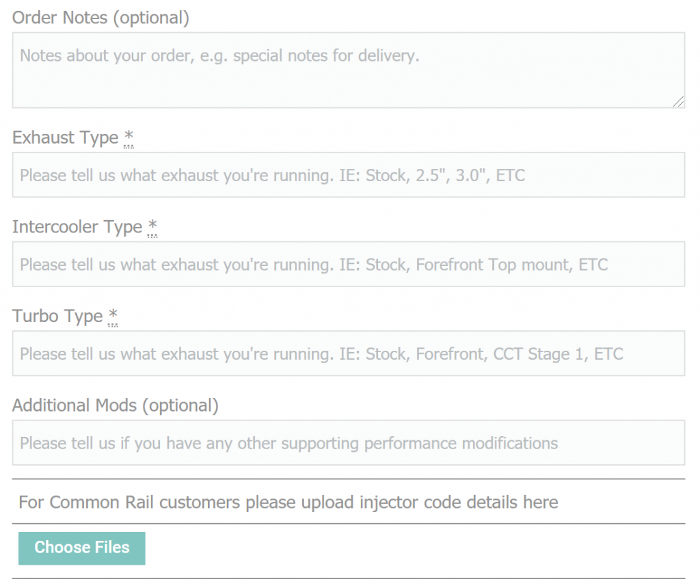Click the Turbo Type label
700x588 pixels.
click(57, 317)
